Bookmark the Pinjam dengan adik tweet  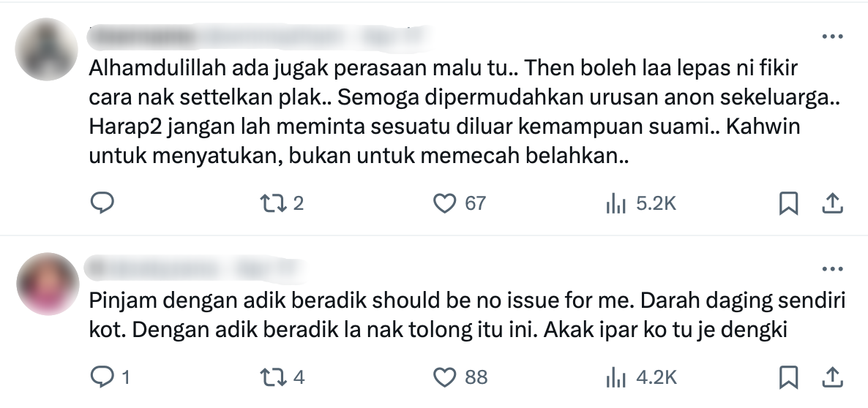[788, 377]
